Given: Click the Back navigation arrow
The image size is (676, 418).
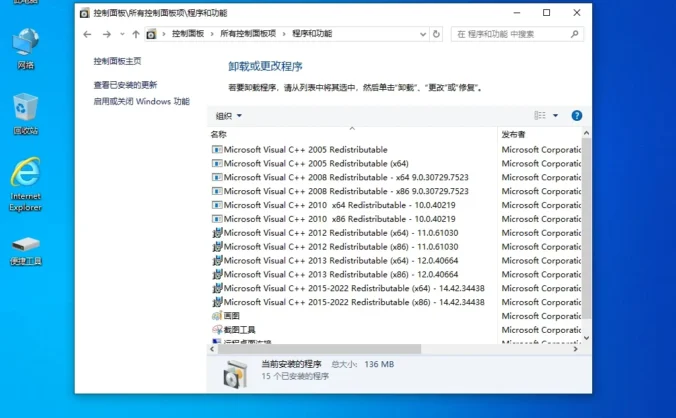Looking at the screenshot, I should point(87,34).
